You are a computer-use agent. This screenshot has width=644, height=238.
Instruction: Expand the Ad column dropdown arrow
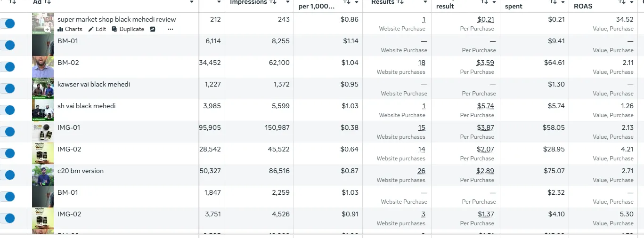pyautogui.click(x=192, y=2)
